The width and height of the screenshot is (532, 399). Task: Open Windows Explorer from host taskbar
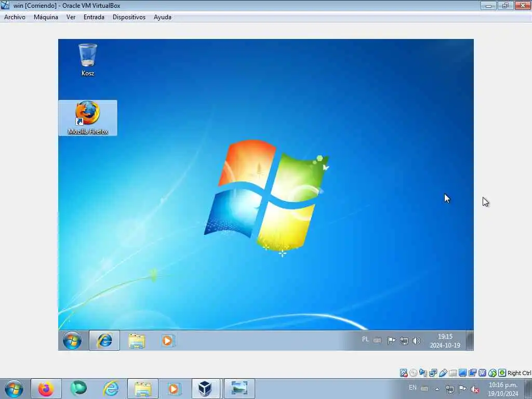tap(143, 389)
